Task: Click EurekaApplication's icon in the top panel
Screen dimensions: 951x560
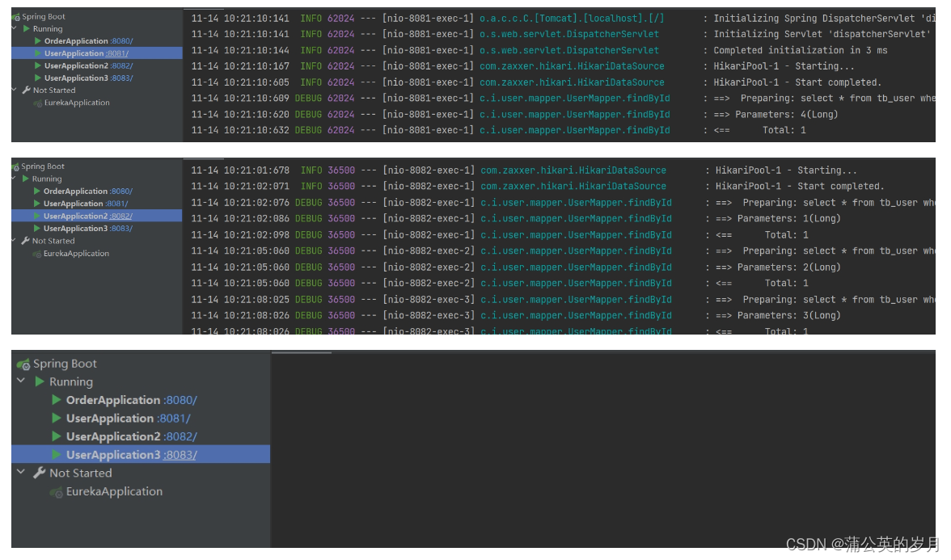Action: click(37, 103)
